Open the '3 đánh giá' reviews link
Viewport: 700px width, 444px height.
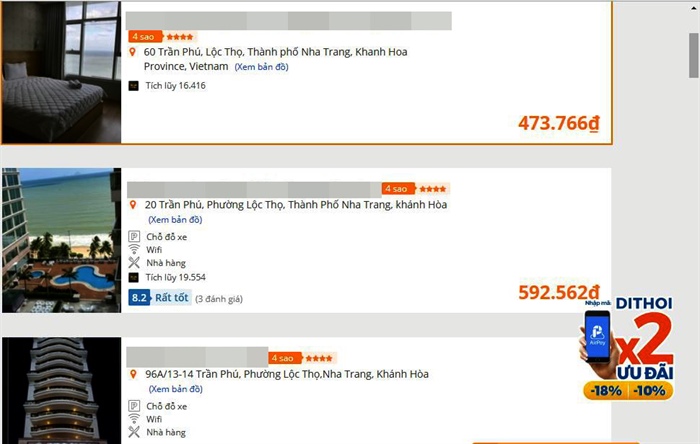(218, 298)
